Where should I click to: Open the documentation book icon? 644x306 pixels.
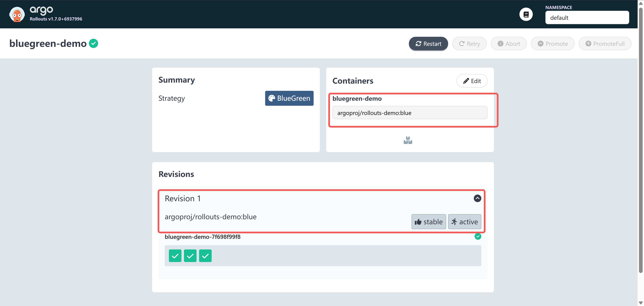click(526, 14)
